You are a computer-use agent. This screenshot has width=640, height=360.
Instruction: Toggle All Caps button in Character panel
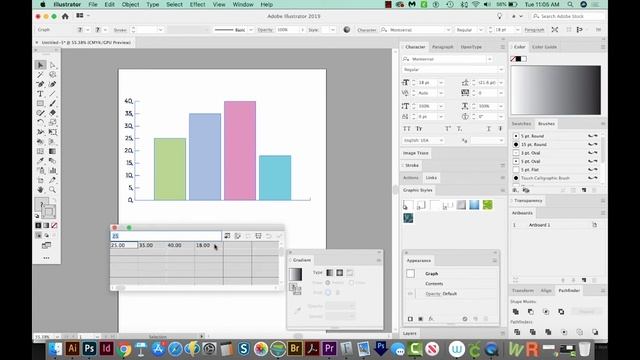pyautogui.click(x=407, y=129)
